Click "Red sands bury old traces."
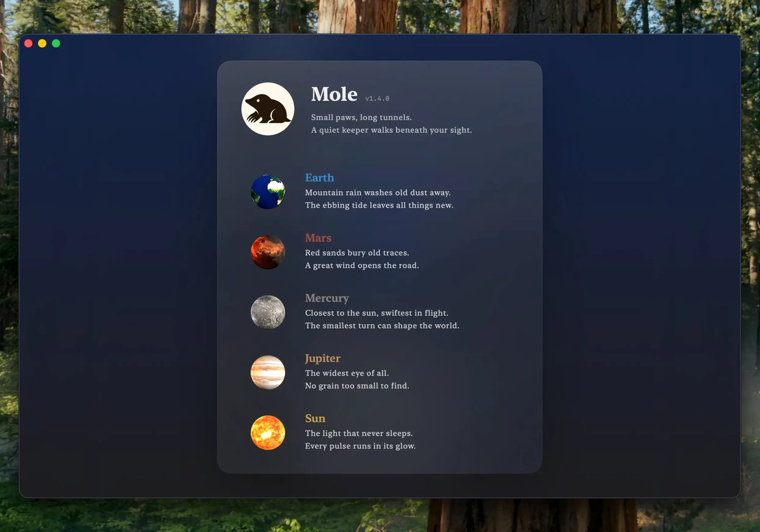Image resolution: width=760 pixels, height=532 pixels. click(x=357, y=253)
